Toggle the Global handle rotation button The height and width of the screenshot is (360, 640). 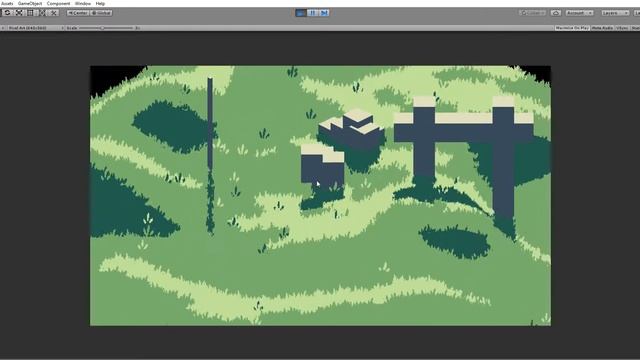101,13
